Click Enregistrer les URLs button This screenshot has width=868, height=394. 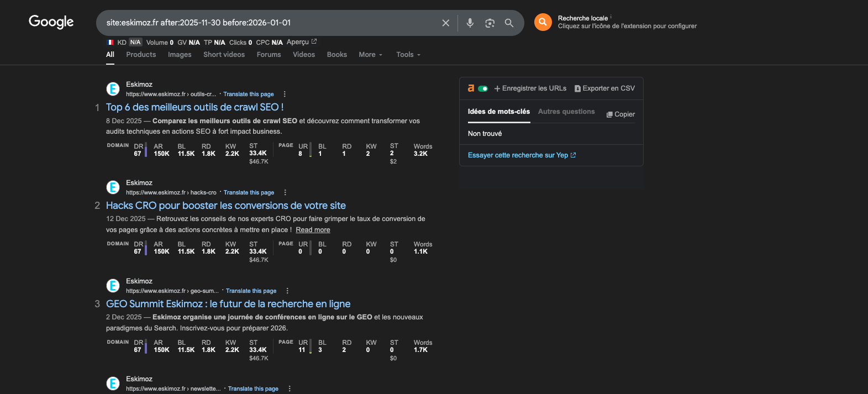530,88
